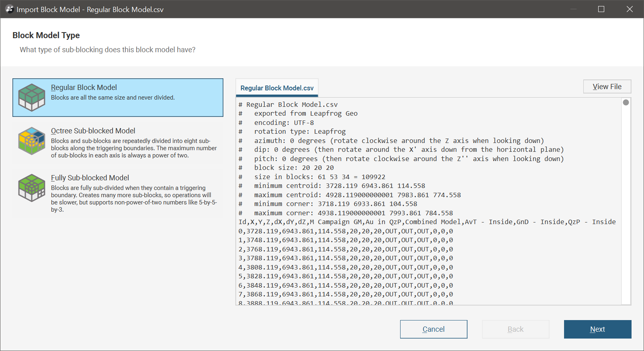Pick the Fully Sub-blocked Model title
The width and height of the screenshot is (644, 351).
point(90,178)
